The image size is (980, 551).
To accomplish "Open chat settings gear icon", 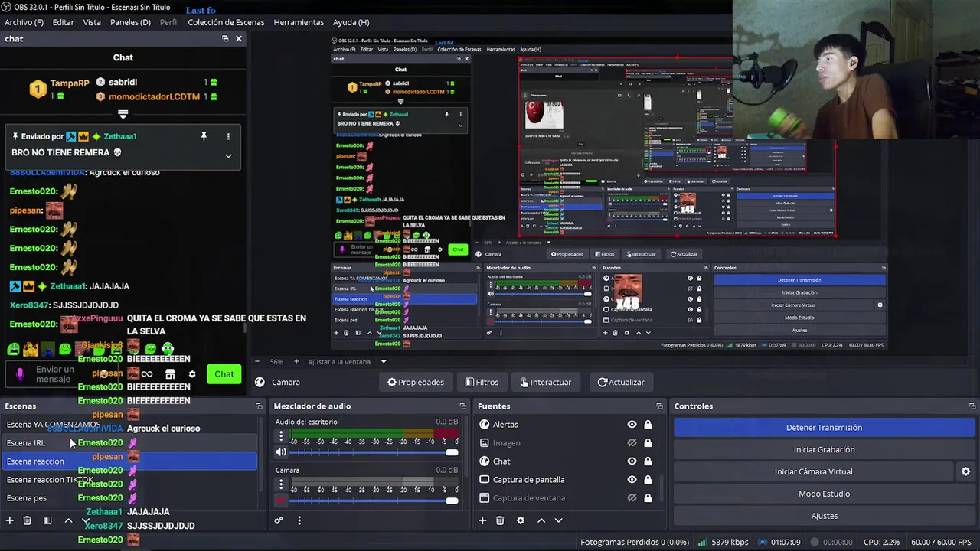I will point(192,374).
